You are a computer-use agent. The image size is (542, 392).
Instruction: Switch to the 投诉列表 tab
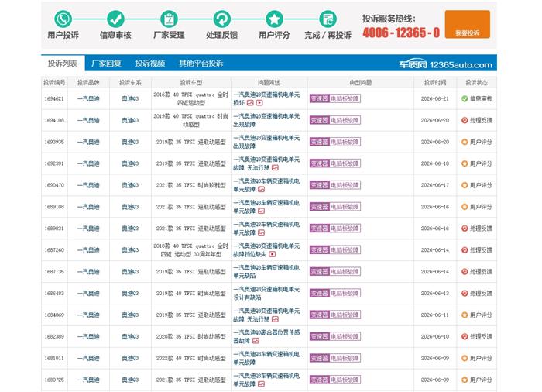[63, 64]
